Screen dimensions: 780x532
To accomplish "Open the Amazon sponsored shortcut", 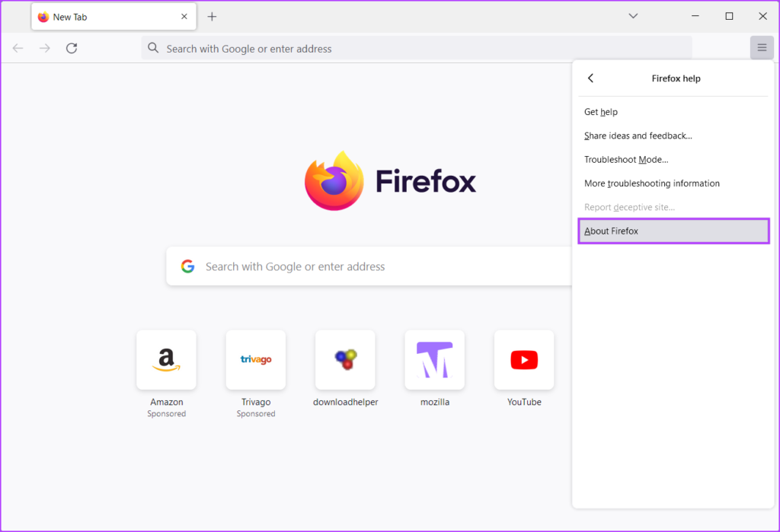I will click(166, 359).
